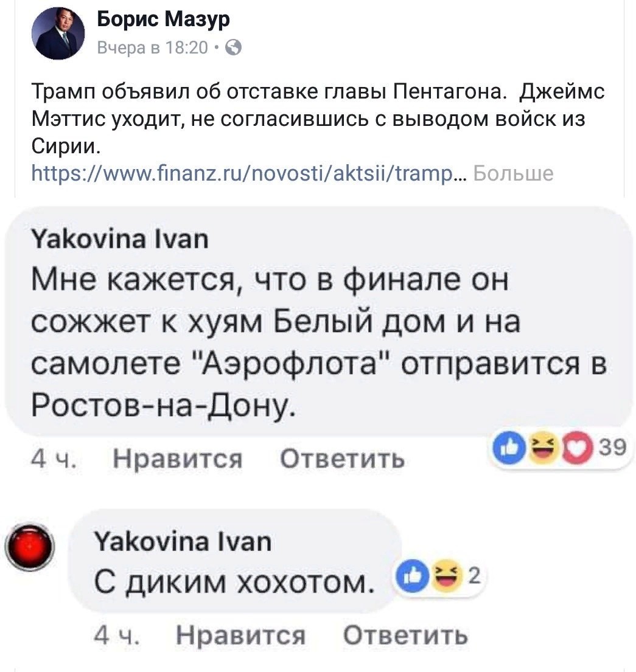
Task: Open the finanz.ru news link
Action: [247, 174]
